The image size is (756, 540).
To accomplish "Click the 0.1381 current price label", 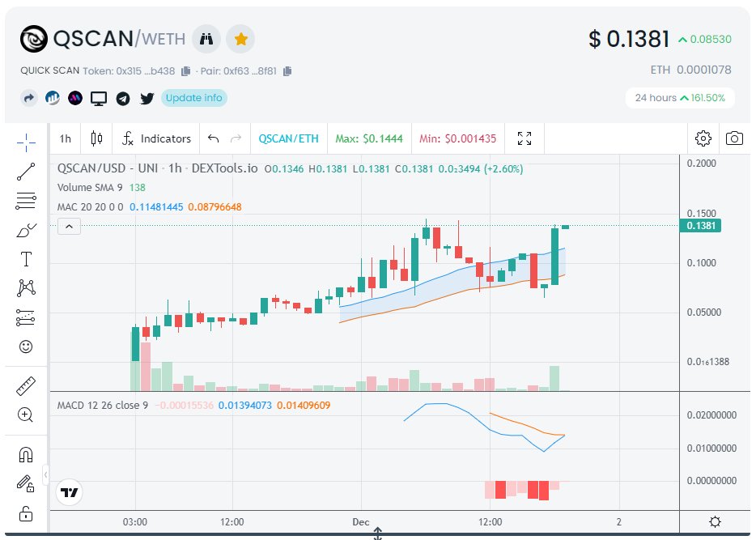I will click(x=700, y=226).
